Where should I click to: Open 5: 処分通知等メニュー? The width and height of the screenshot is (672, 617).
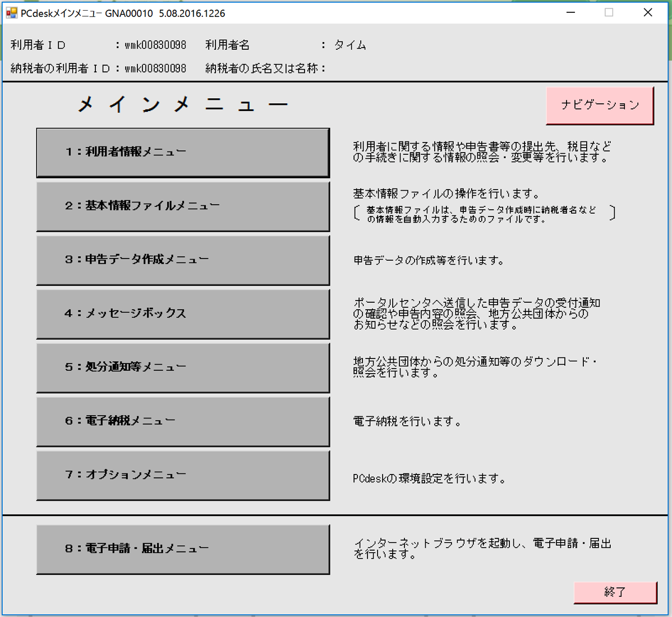point(183,367)
